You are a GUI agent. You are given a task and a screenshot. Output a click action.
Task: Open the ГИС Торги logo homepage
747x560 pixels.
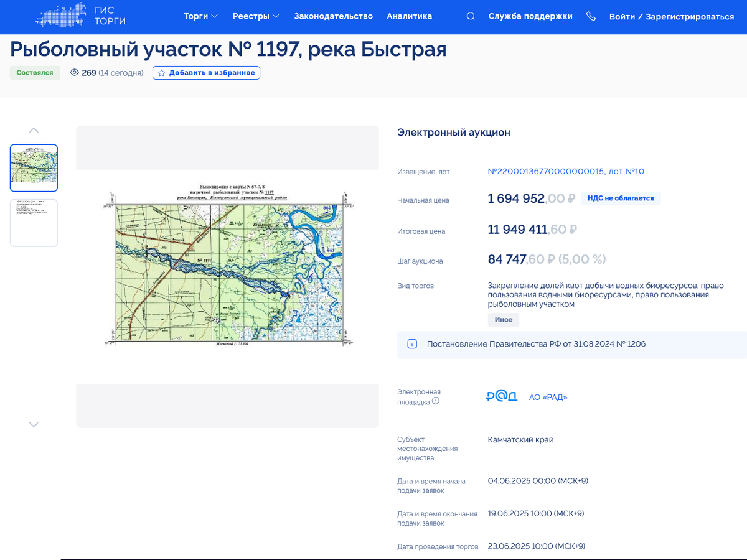[80, 16]
